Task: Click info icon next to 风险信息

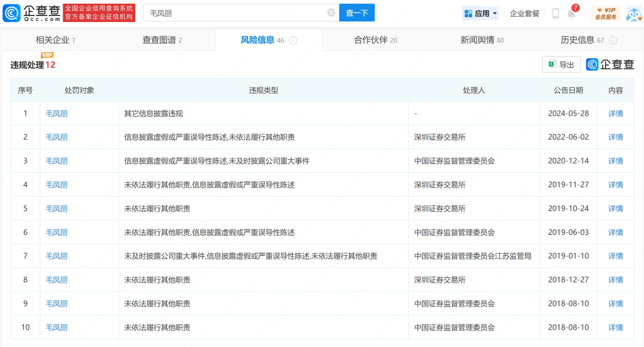Action: (x=293, y=40)
